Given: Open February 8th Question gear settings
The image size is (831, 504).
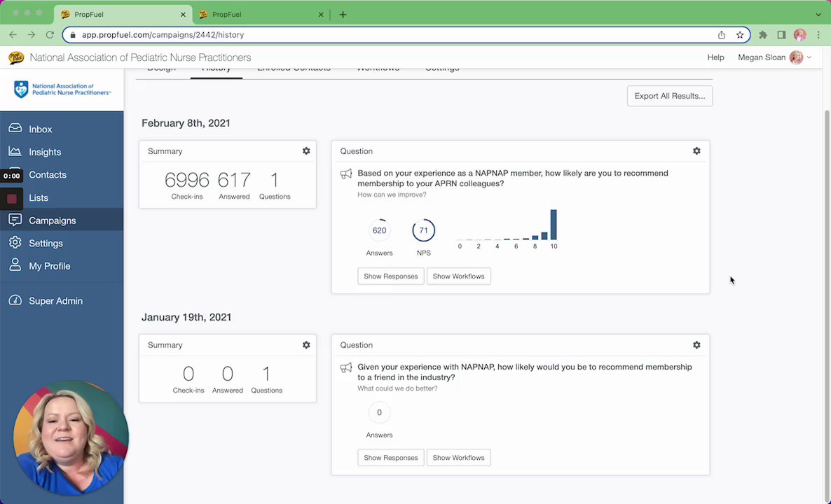Looking at the screenshot, I should 696,151.
